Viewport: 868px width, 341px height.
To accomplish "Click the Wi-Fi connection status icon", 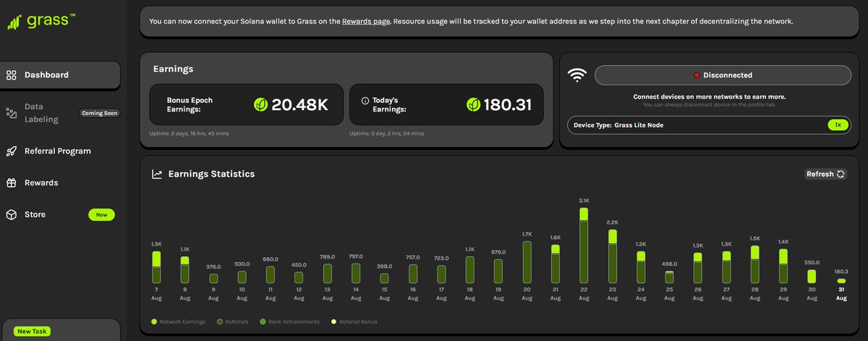I will click(x=576, y=75).
